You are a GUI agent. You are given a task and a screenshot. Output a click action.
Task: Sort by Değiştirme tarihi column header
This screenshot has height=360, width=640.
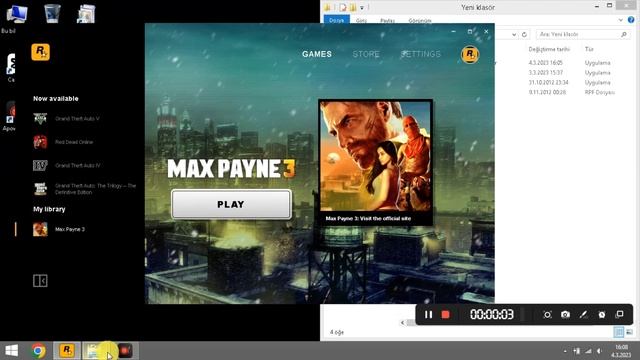pos(549,49)
